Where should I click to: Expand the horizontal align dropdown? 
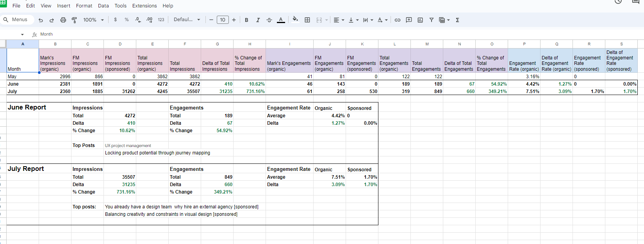click(x=339, y=20)
